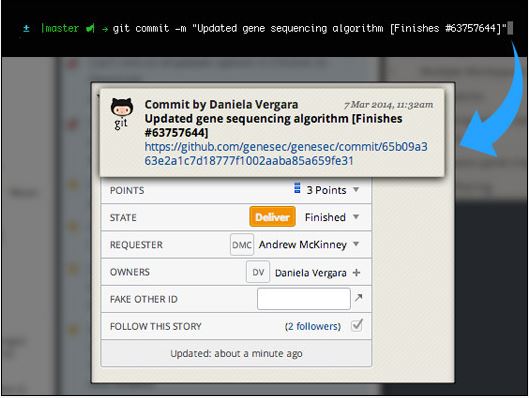The width and height of the screenshot is (529, 398).
Task: Click the commit timestamp 7 Mar 2014
Action: click(x=389, y=105)
